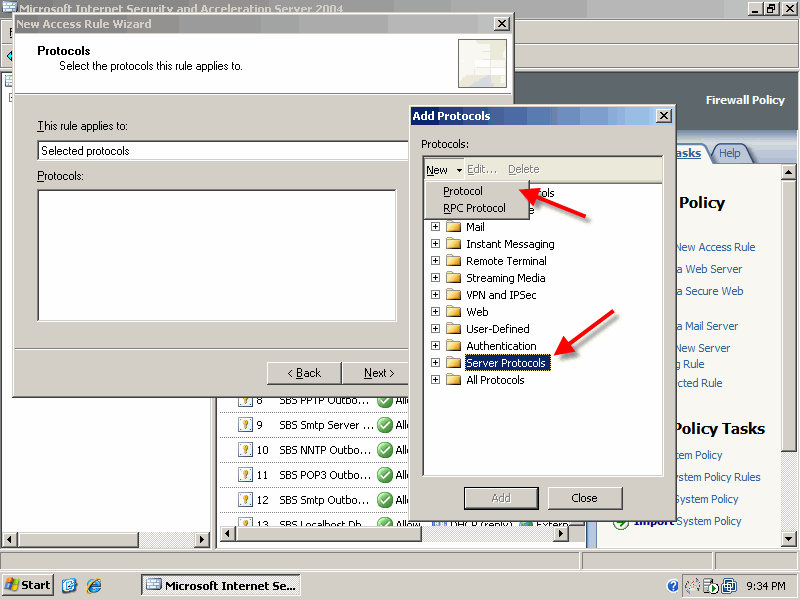
Task: Expand the VPN and IPSec folder
Action: point(435,294)
